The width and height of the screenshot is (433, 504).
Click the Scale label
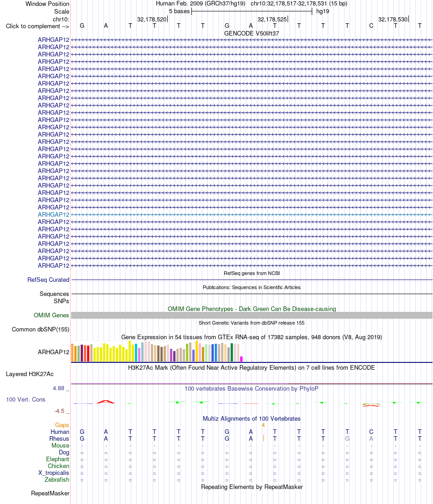click(62, 11)
